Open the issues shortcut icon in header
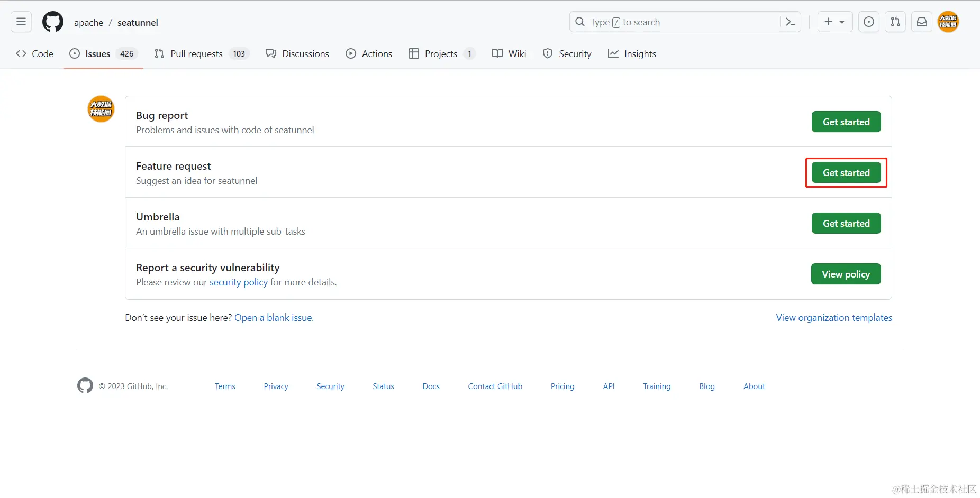The width and height of the screenshot is (980, 498). [x=869, y=22]
